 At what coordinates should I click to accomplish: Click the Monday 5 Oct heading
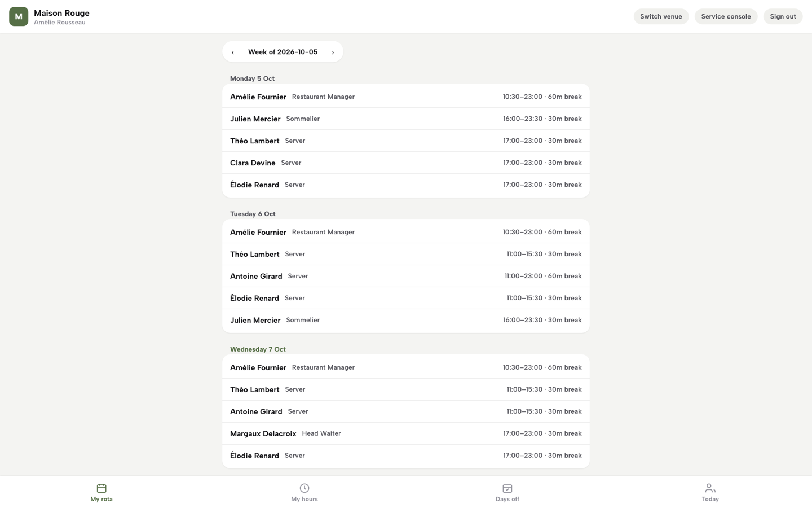(x=252, y=78)
